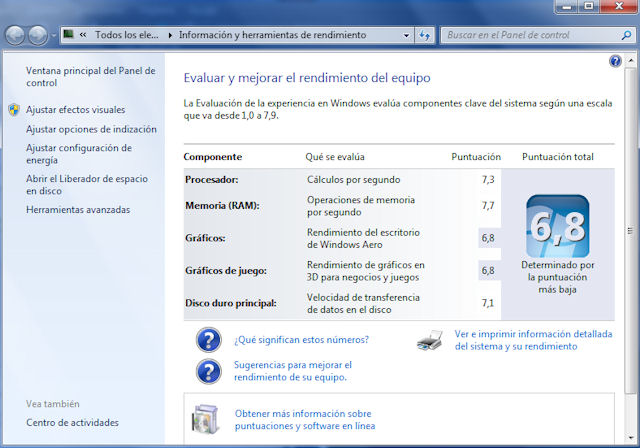Close the window with red X
Image resolution: width=640 pixels, height=448 pixels.
click(618, 6)
